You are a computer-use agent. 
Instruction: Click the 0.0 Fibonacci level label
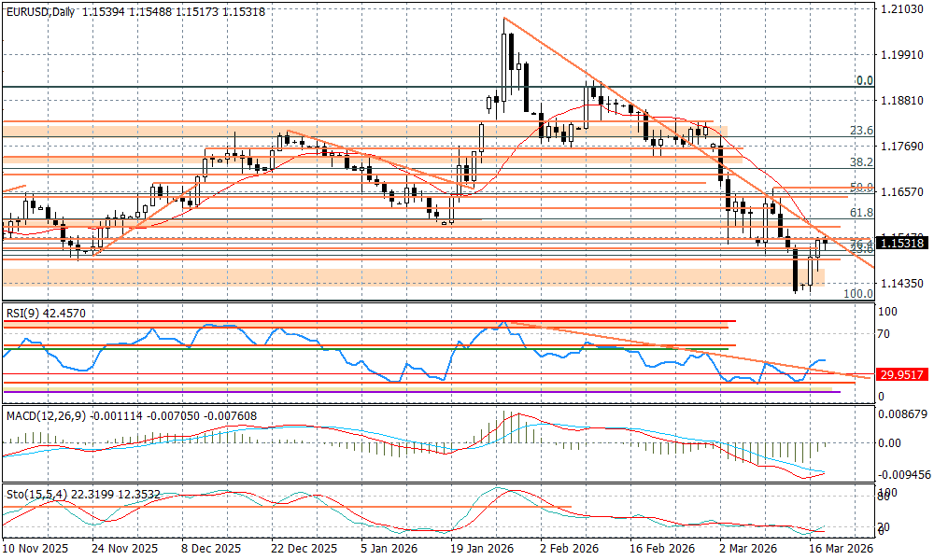[x=865, y=81]
